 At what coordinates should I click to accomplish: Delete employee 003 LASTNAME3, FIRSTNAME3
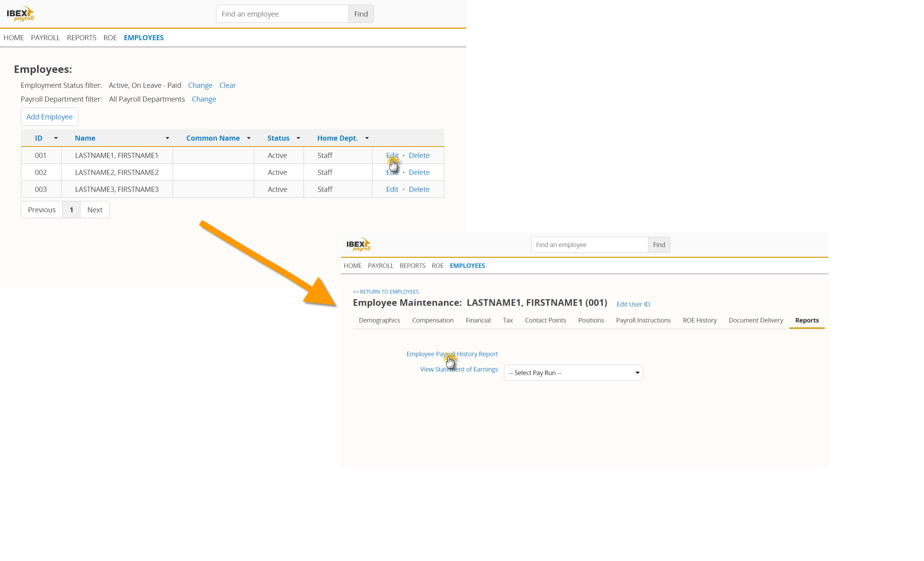click(419, 189)
